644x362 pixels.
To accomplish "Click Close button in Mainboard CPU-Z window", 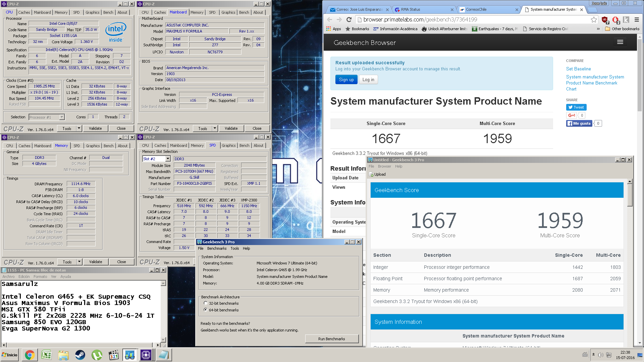I will coord(257,128).
